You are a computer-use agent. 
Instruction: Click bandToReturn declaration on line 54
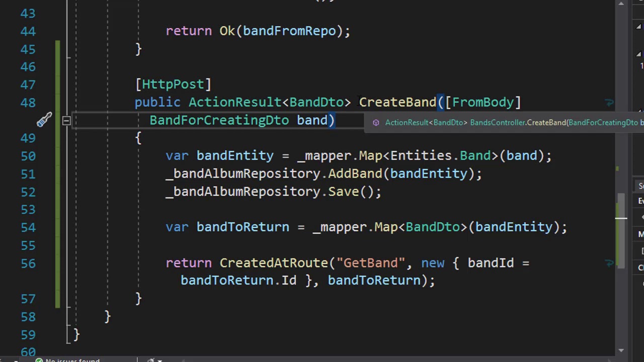tap(243, 227)
